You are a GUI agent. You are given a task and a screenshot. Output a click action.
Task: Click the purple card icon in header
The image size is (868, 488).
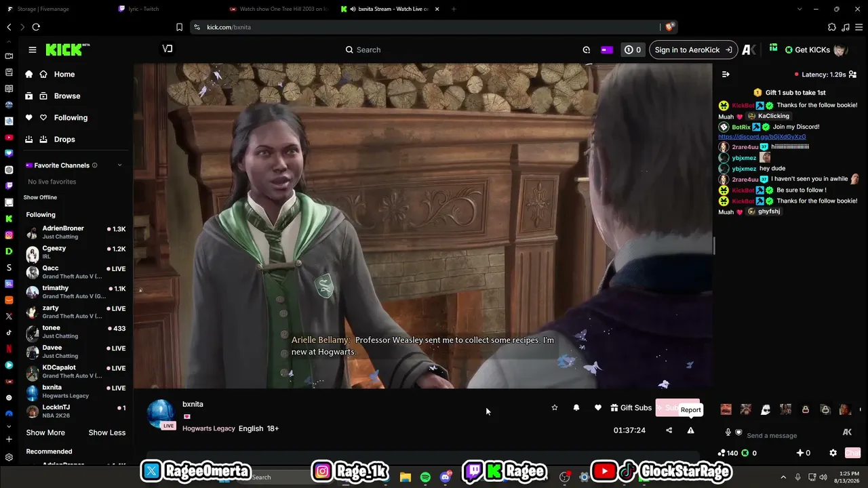[x=607, y=49]
